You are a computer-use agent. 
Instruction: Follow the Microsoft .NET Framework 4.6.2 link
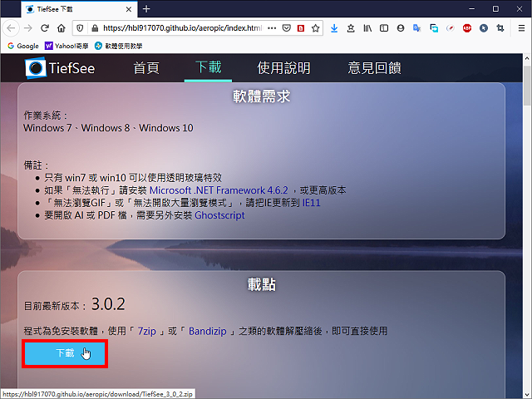click(x=219, y=190)
